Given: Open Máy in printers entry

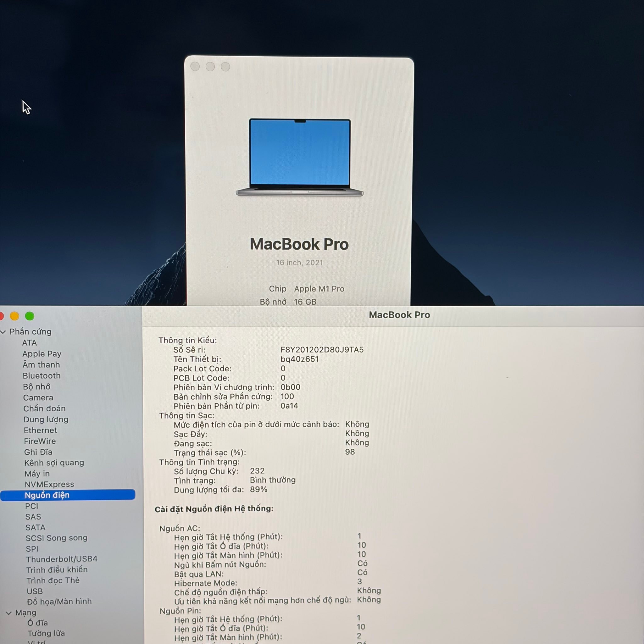Looking at the screenshot, I should 37,474.
